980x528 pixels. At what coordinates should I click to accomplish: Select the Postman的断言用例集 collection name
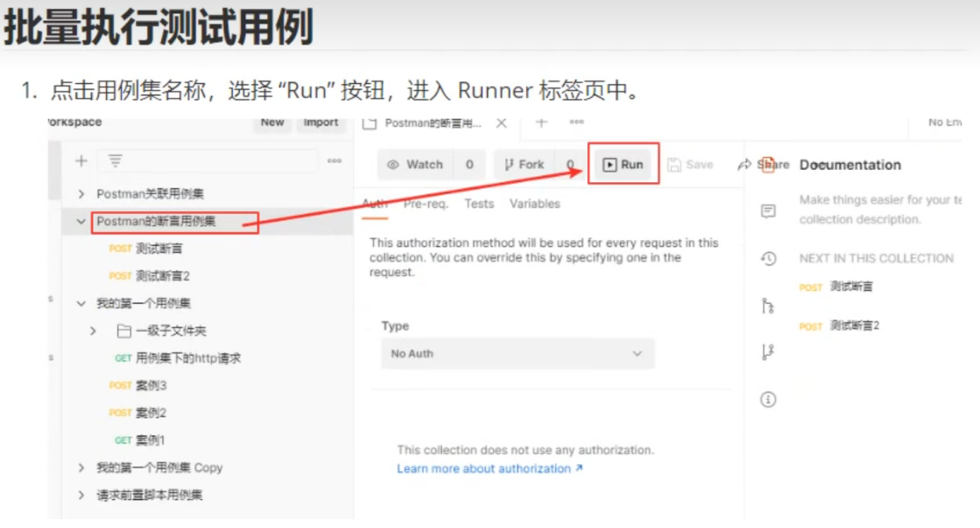coord(156,222)
